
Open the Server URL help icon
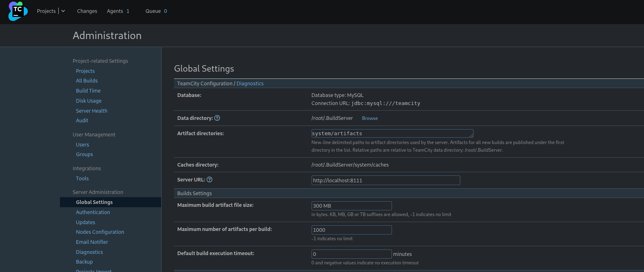(209, 179)
